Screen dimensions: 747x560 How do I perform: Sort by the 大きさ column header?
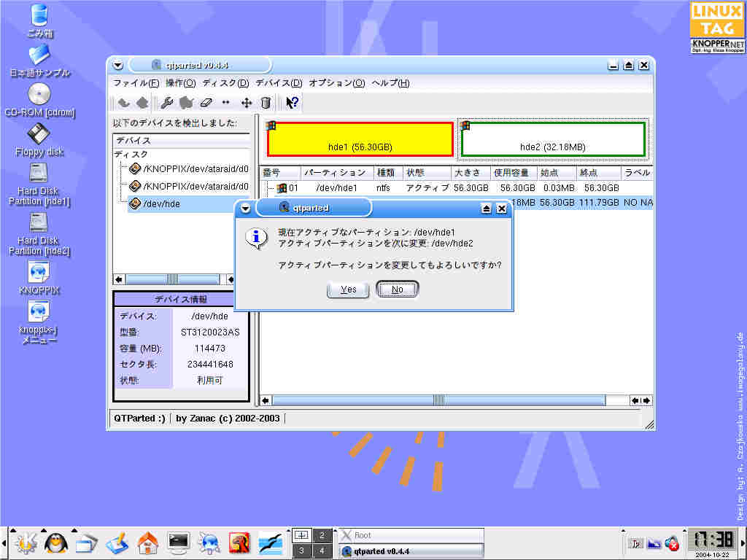click(x=471, y=172)
